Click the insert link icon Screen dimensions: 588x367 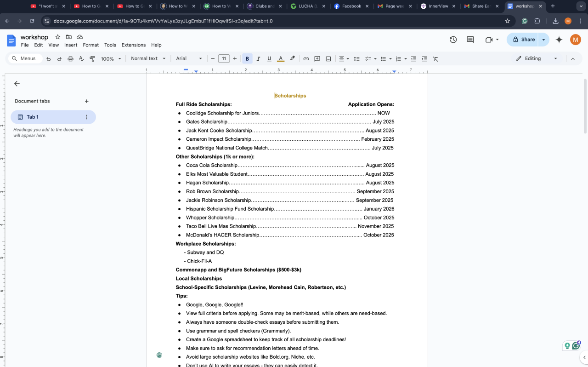(306, 59)
